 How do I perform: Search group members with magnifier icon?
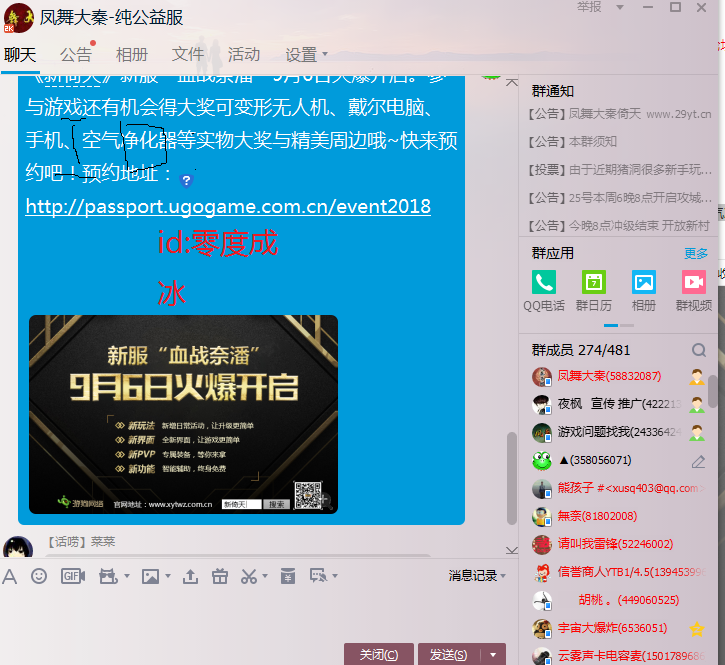pos(699,350)
